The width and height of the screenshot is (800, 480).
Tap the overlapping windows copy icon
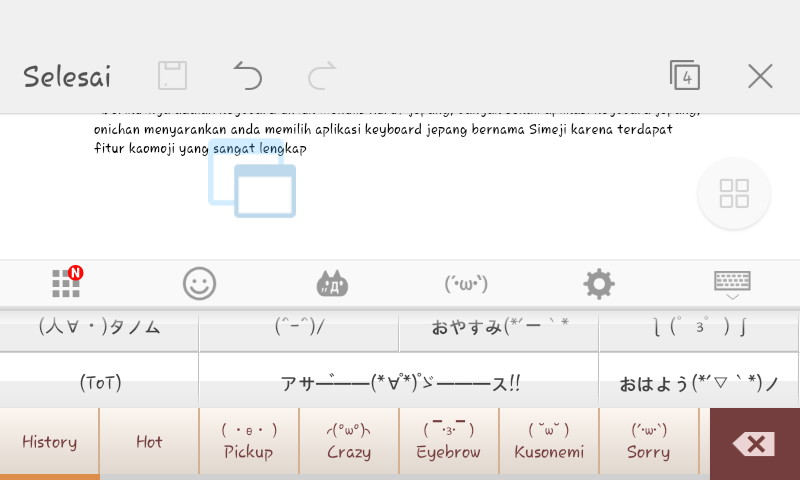click(x=252, y=178)
